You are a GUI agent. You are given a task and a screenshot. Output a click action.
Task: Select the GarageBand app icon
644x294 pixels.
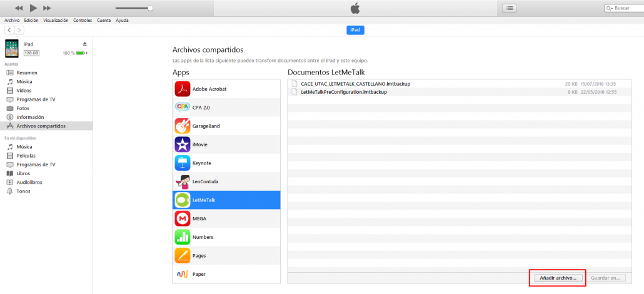click(x=183, y=126)
